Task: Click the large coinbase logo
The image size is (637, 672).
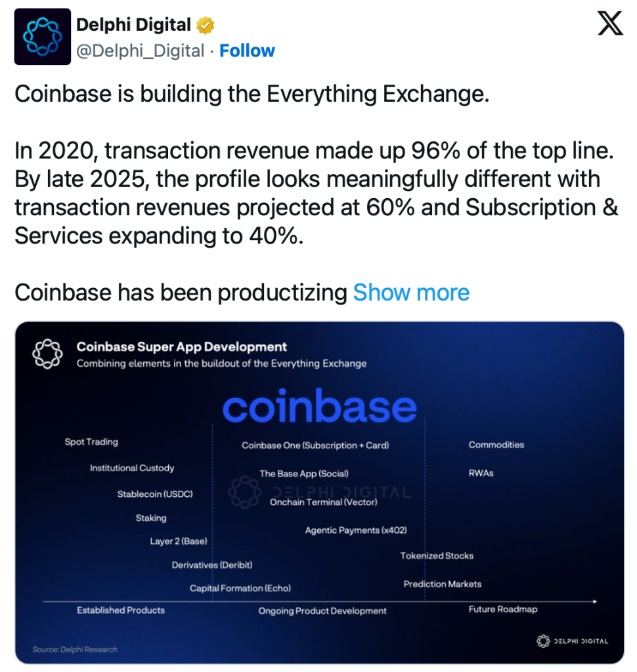Action: pos(320,407)
